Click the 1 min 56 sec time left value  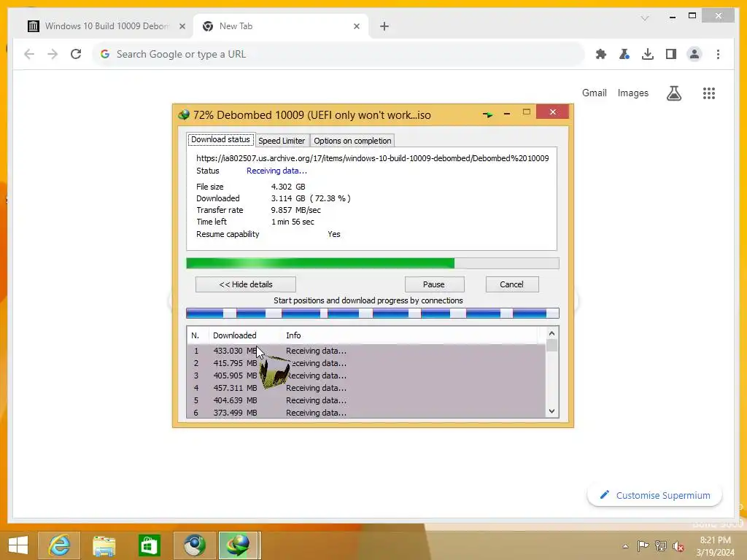293,222
